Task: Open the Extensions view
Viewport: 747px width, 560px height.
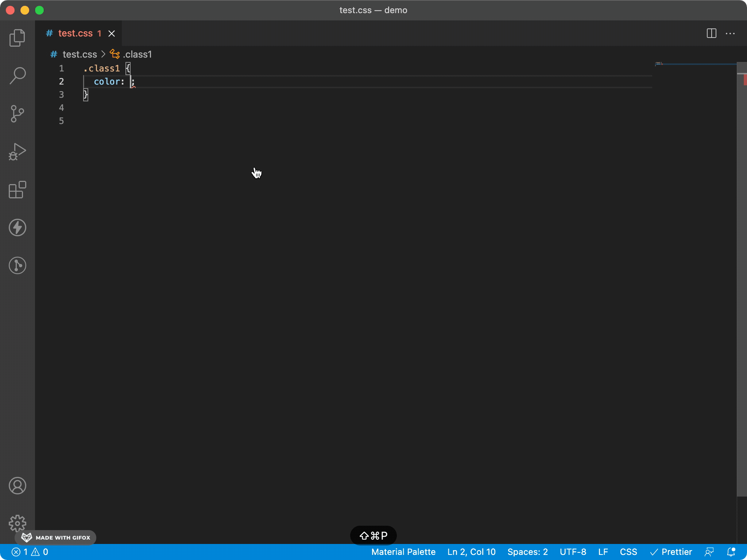Action: (x=17, y=190)
